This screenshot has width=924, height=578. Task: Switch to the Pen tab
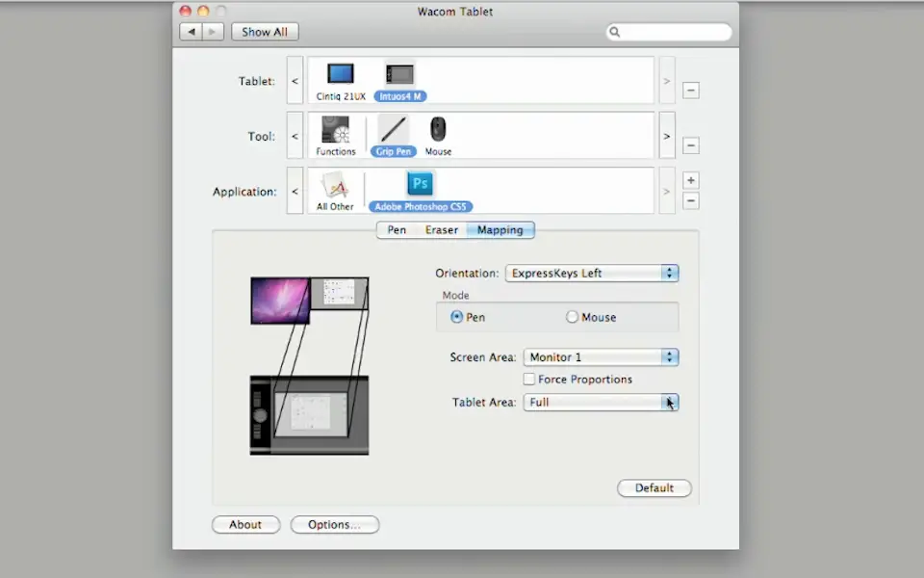click(397, 230)
